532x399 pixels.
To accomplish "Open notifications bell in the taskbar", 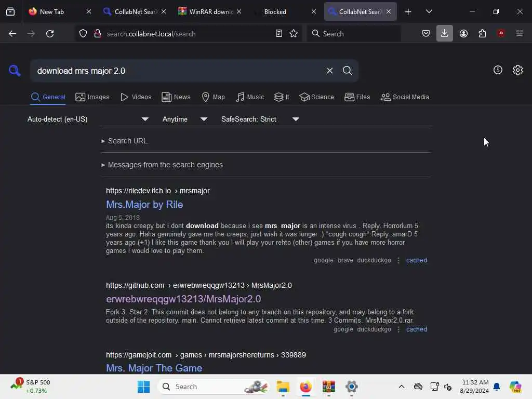I will (497, 387).
